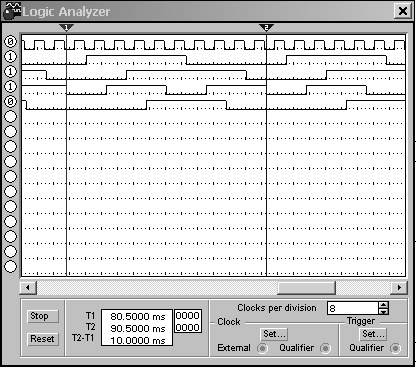Open the Trigger Set... dialog
The height and width of the screenshot is (367, 416).
(x=373, y=334)
